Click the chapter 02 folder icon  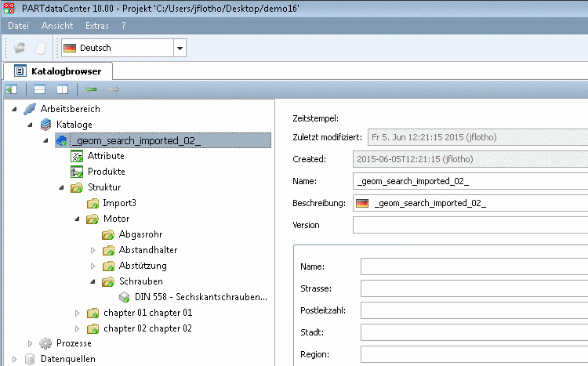click(x=93, y=328)
